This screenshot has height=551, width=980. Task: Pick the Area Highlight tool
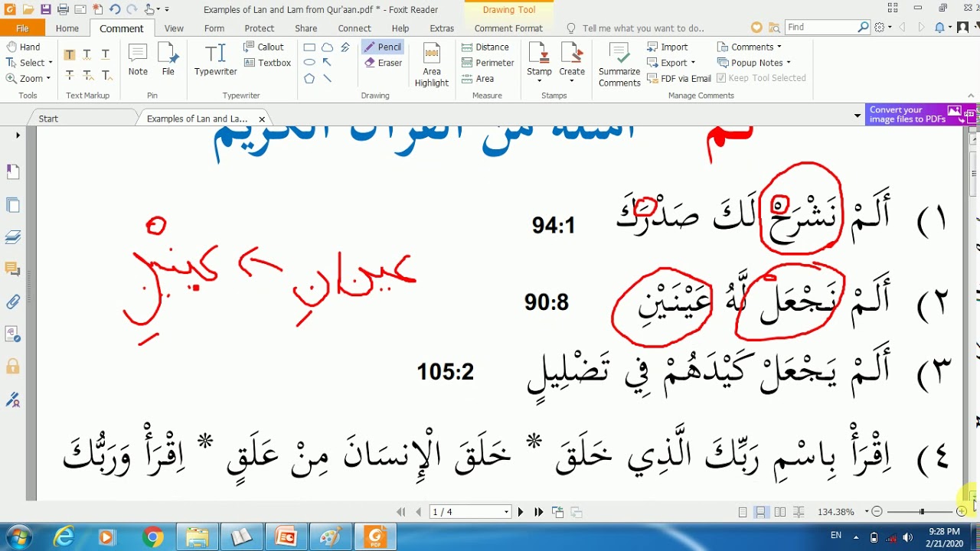point(432,64)
